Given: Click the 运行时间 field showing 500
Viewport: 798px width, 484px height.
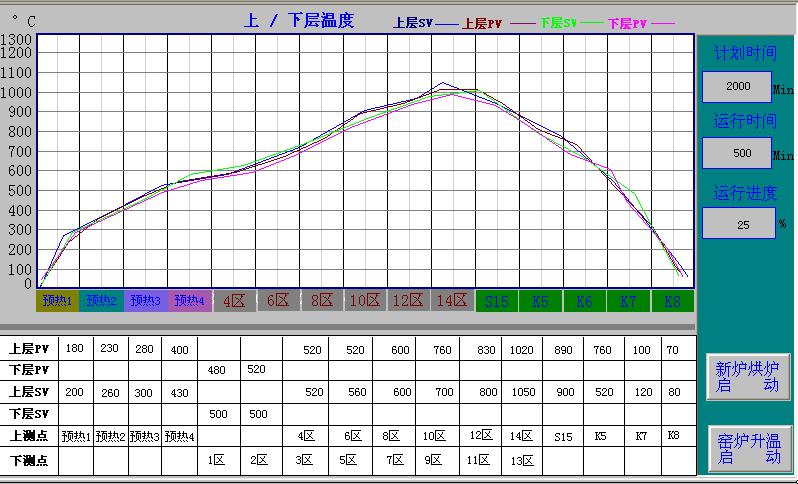Looking at the screenshot, I should click(x=737, y=154).
